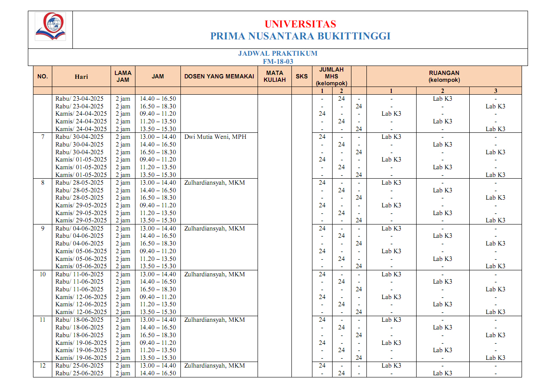The width and height of the screenshot is (555, 392).
Task: Click time "09.40 – 11.20" on Kamis 12-06-2025
Action: pos(158,297)
